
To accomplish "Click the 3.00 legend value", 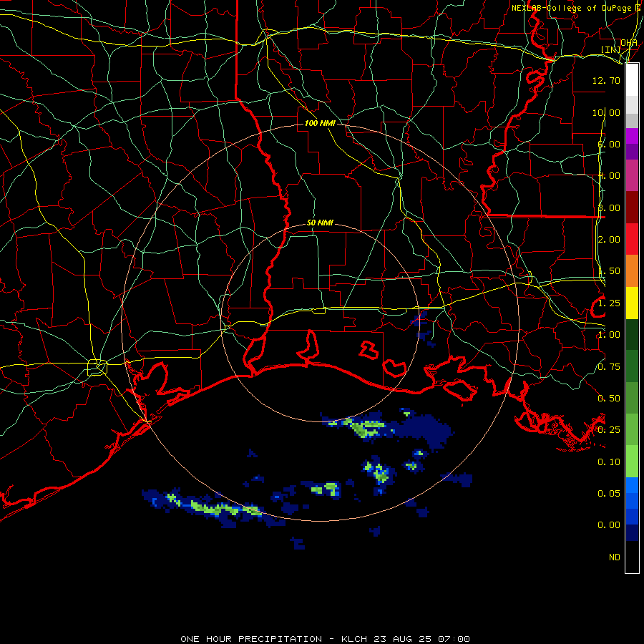I will [609, 208].
